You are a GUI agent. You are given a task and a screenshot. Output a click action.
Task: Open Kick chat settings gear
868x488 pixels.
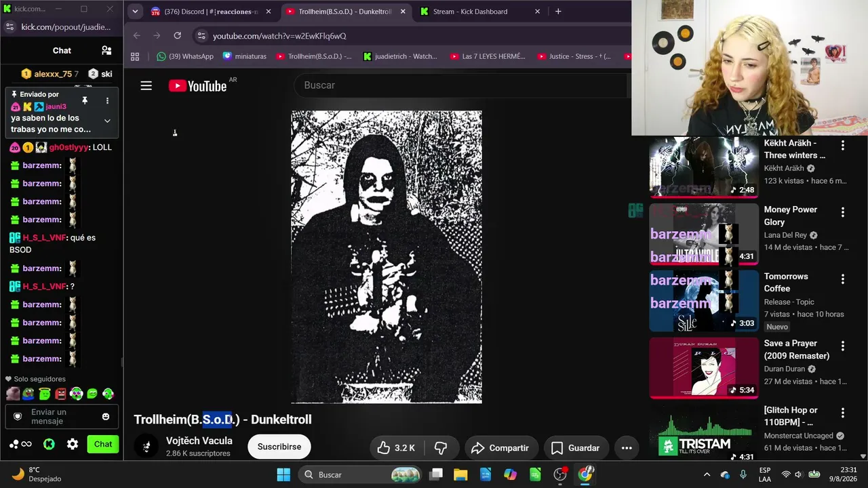73,444
